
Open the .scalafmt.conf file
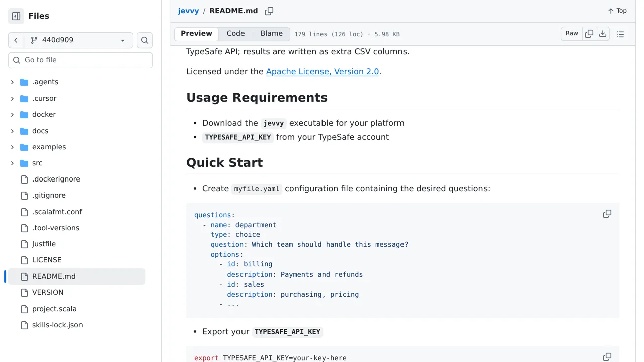[x=57, y=212]
